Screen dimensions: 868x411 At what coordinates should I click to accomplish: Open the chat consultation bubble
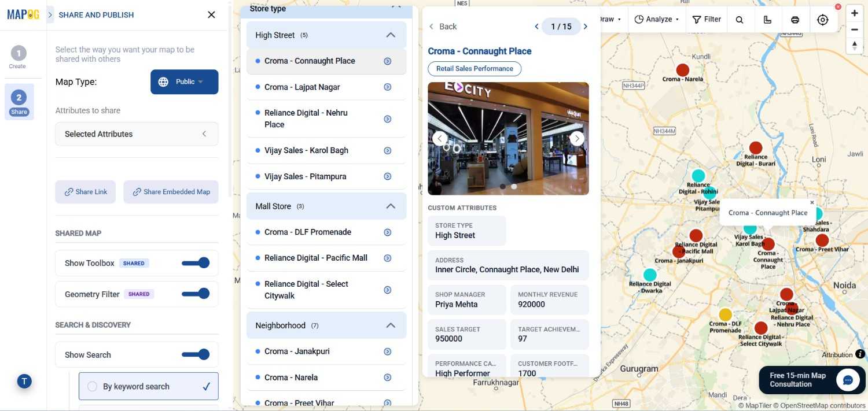tap(848, 380)
